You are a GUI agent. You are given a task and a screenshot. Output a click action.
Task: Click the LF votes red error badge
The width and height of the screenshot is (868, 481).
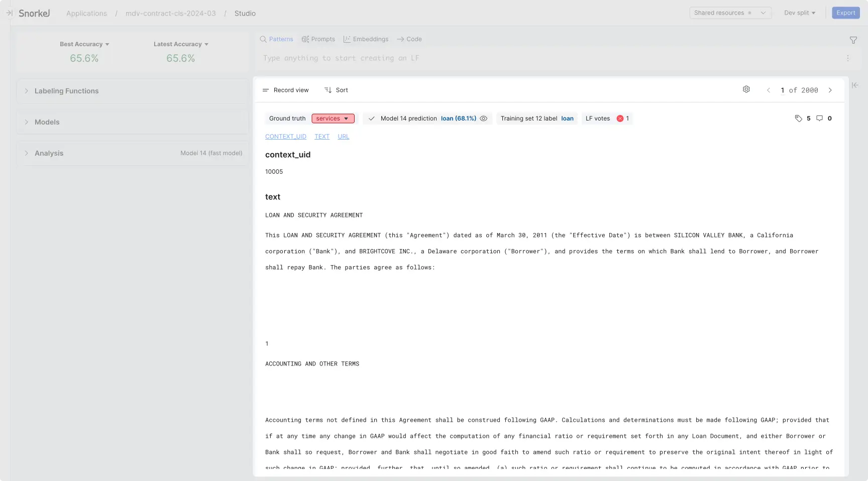(x=620, y=118)
